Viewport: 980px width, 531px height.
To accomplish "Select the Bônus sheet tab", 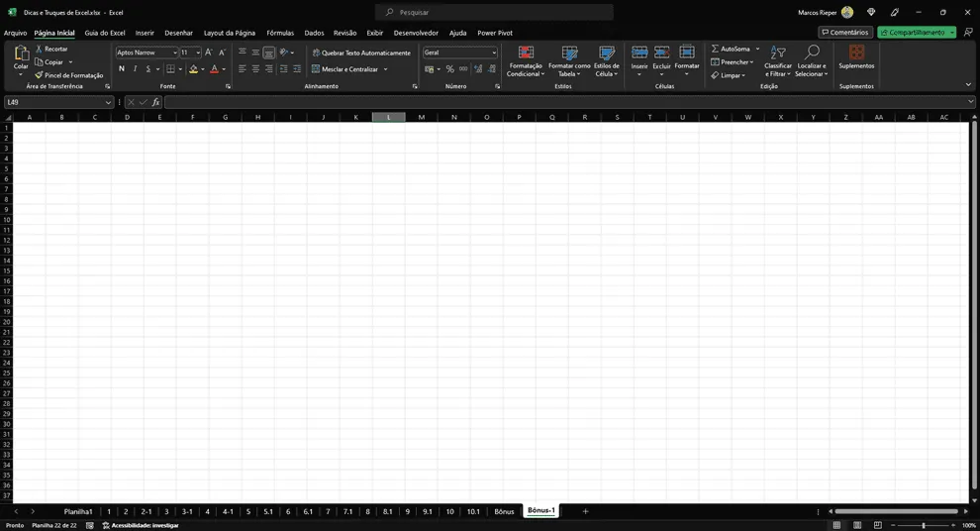I will tap(504, 511).
